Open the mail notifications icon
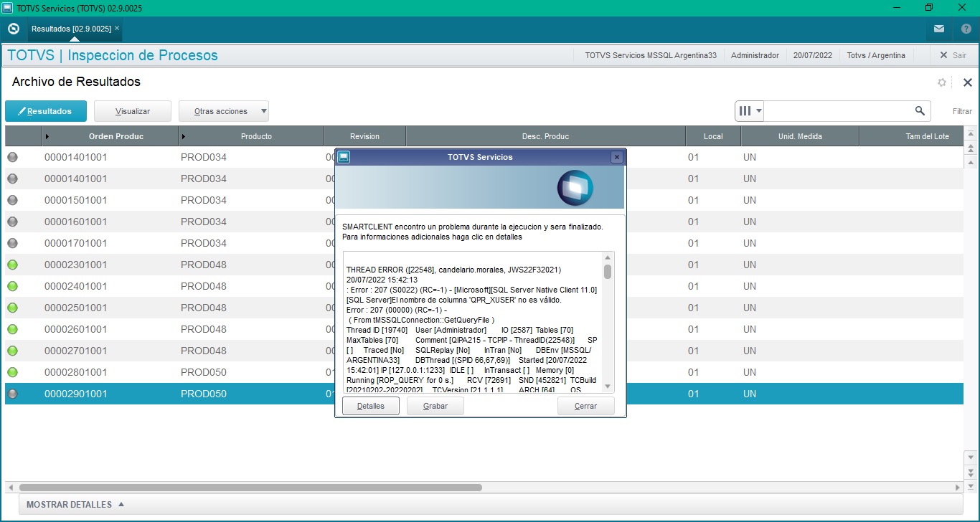This screenshot has width=980, height=522. 939,29
